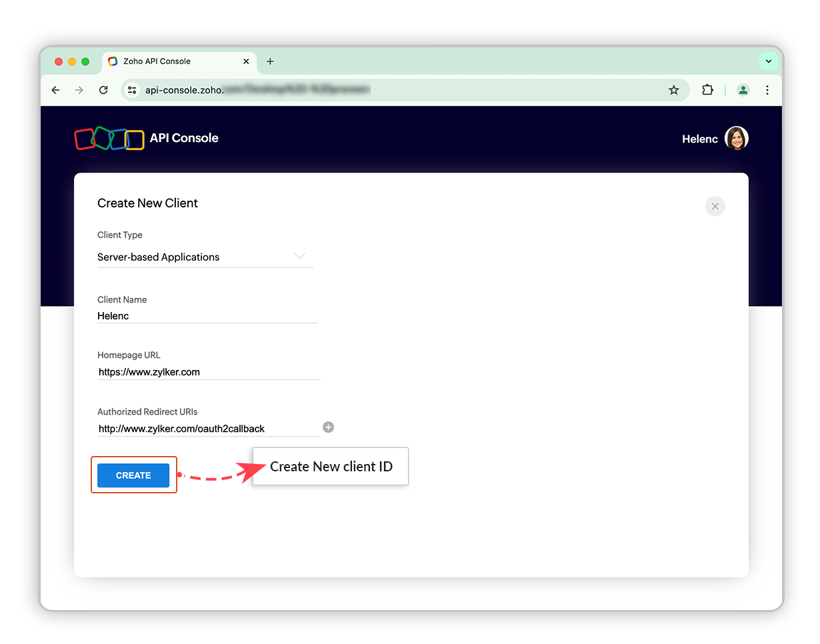This screenshot has width=820, height=644.
Task: Reload the page with the refresh icon
Action: 103,89
